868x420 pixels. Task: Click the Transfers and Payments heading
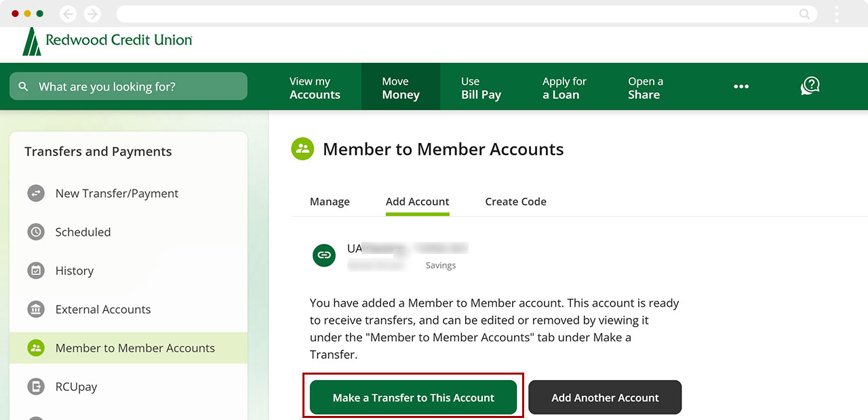tap(98, 152)
